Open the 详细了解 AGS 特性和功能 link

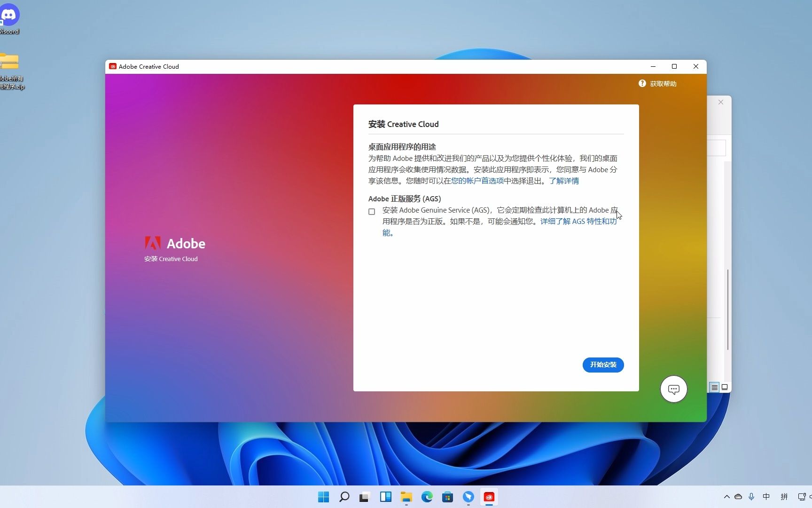click(578, 221)
